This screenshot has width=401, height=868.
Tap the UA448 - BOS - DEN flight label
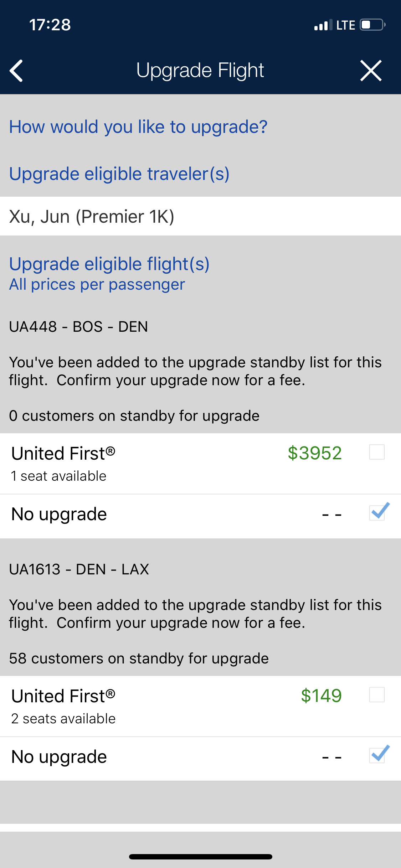pos(78,327)
